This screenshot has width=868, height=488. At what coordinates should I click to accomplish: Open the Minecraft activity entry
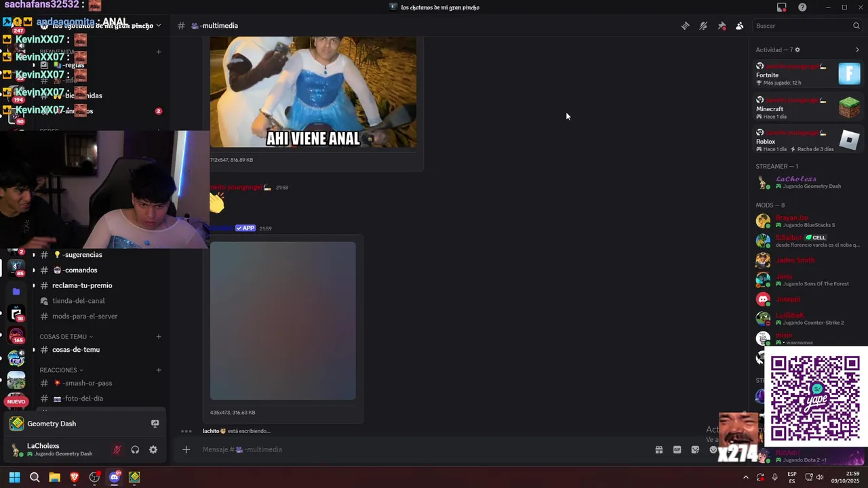point(808,107)
